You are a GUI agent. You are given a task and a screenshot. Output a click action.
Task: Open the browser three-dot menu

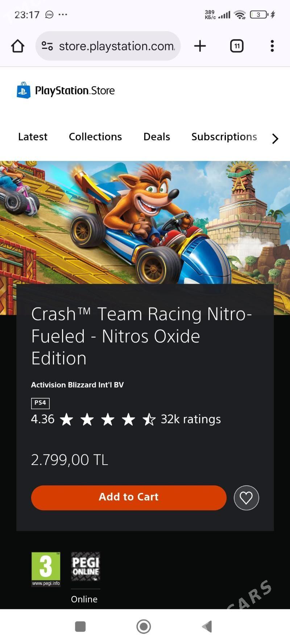pos(272,46)
